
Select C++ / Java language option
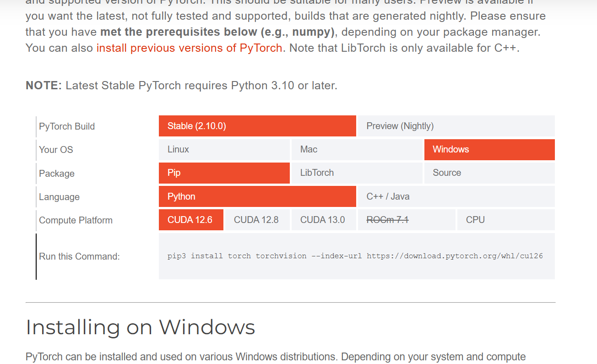pos(456,196)
